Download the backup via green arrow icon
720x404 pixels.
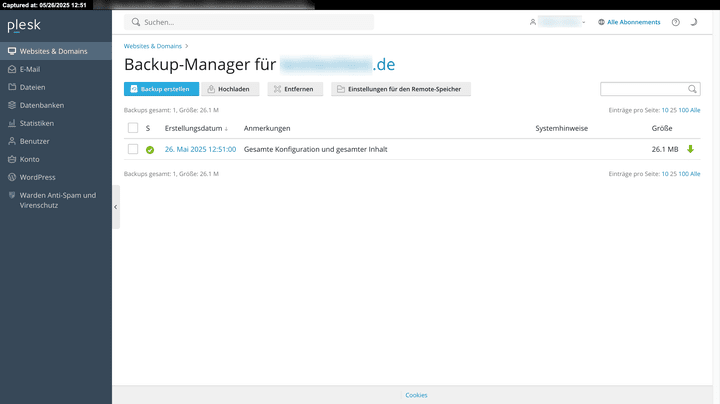coord(690,149)
